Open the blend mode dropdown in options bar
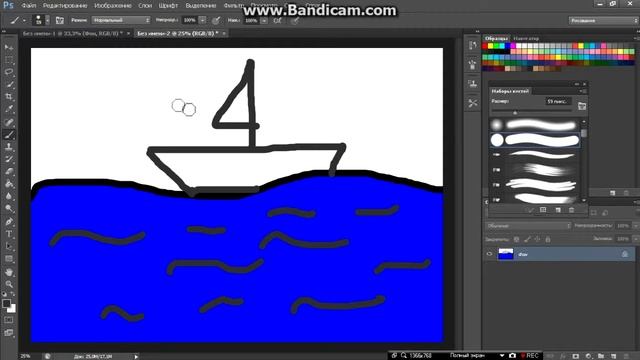 pos(121,20)
